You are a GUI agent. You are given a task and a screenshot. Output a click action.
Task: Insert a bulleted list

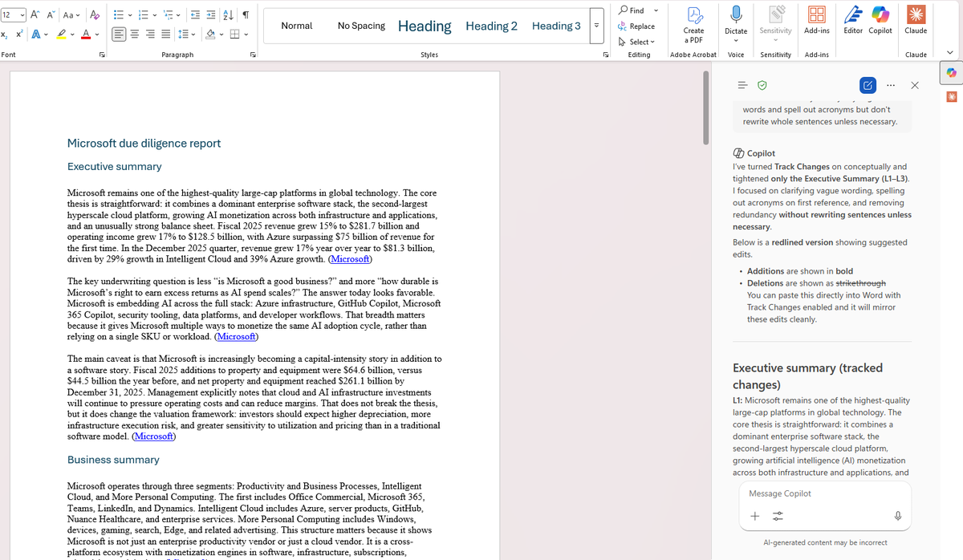pos(119,15)
